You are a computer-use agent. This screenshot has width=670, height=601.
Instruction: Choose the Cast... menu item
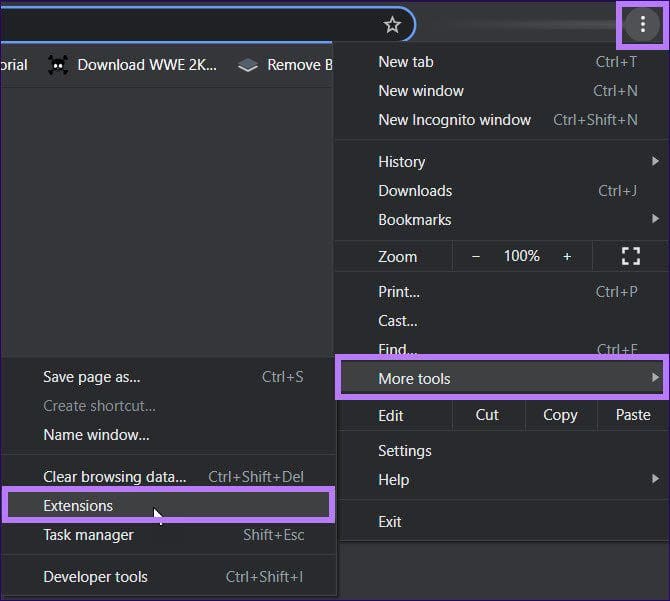point(502,321)
